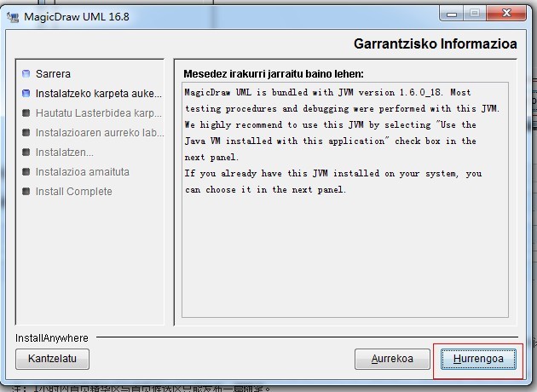Select the Instalazioa amaituta step
The width and height of the screenshot is (537, 392).
[83, 171]
